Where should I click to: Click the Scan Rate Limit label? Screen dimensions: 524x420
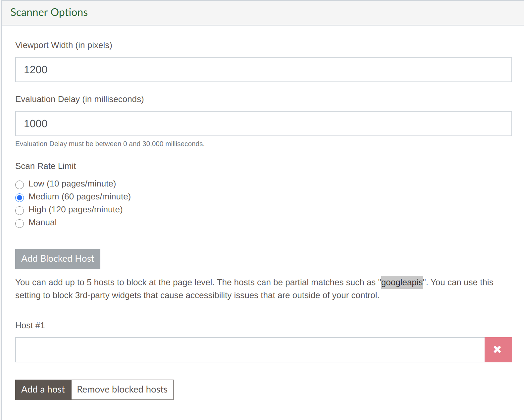(x=46, y=166)
